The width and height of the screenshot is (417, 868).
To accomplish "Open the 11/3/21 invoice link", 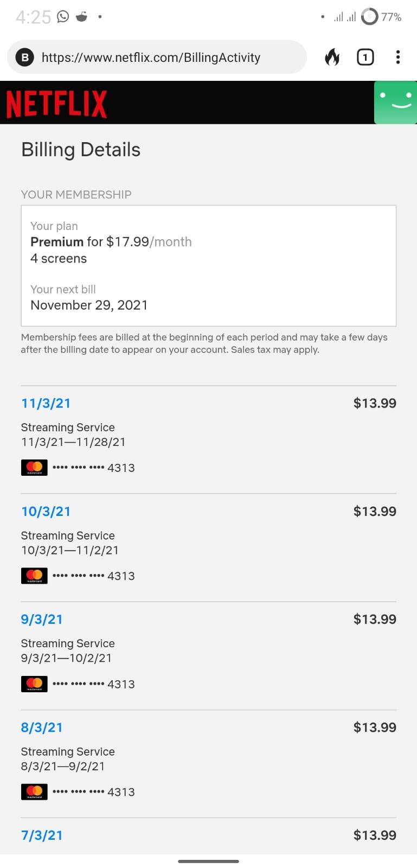I will click(x=46, y=403).
